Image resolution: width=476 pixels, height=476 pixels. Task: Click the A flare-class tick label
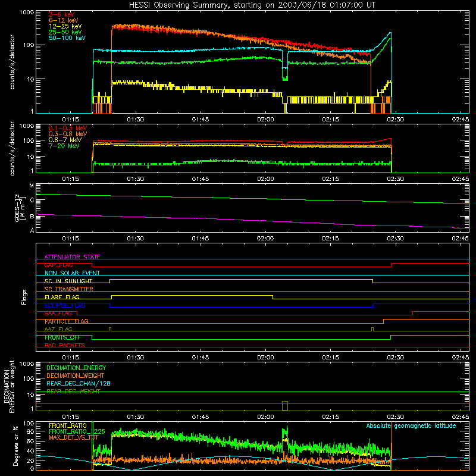click(32, 230)
